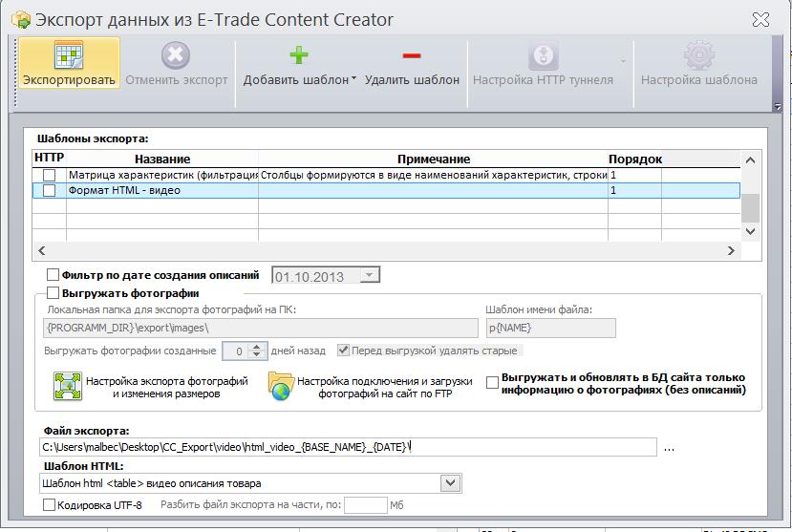
Task: Click the Шаблон имени файла field p{NAME}
Action: click(x=550, y=329)
